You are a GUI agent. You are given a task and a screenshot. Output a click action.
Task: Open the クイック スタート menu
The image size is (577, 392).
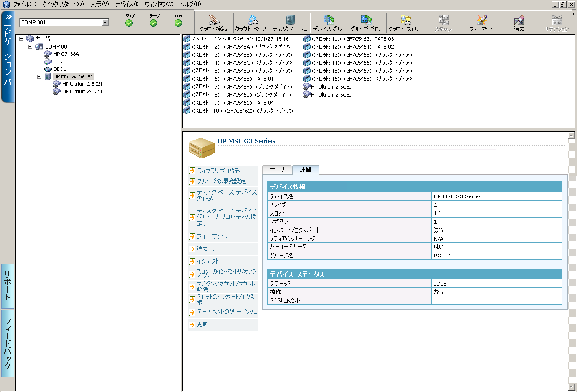tap(63, 4)
